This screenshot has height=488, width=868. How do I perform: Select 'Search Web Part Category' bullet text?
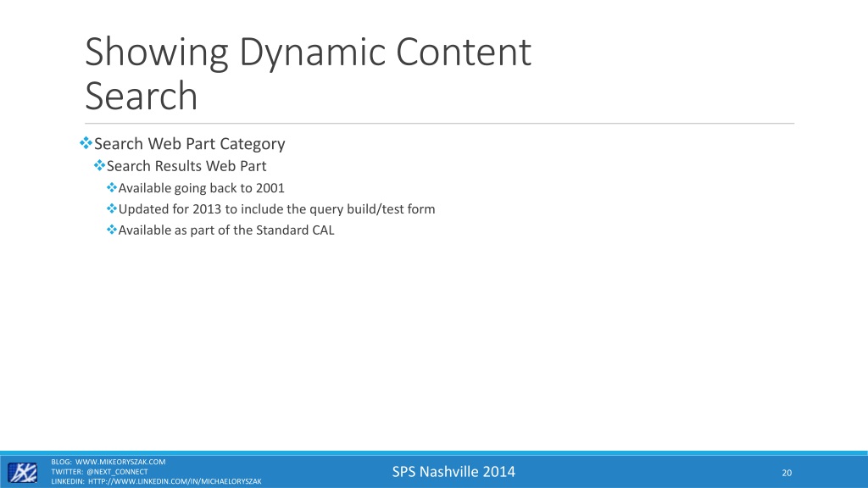tap(189, 144)
